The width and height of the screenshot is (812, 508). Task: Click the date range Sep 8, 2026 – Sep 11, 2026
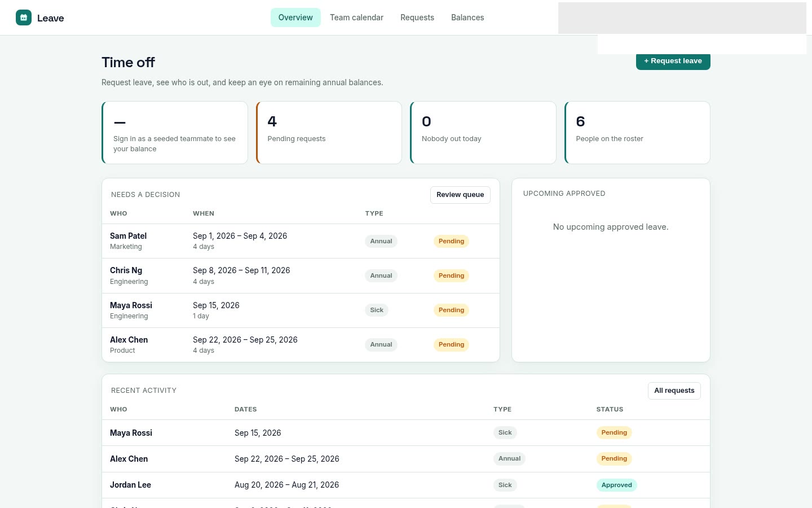[x=241, y=270]
